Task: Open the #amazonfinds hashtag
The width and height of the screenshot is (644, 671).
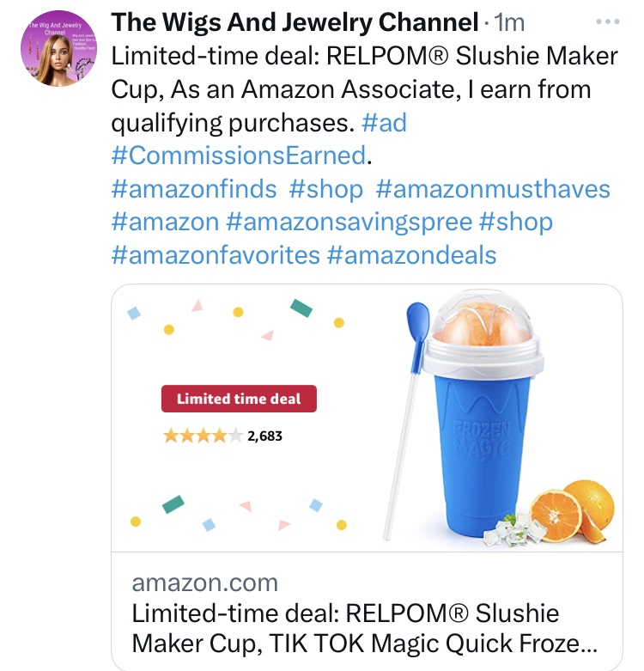Action: 194,189
